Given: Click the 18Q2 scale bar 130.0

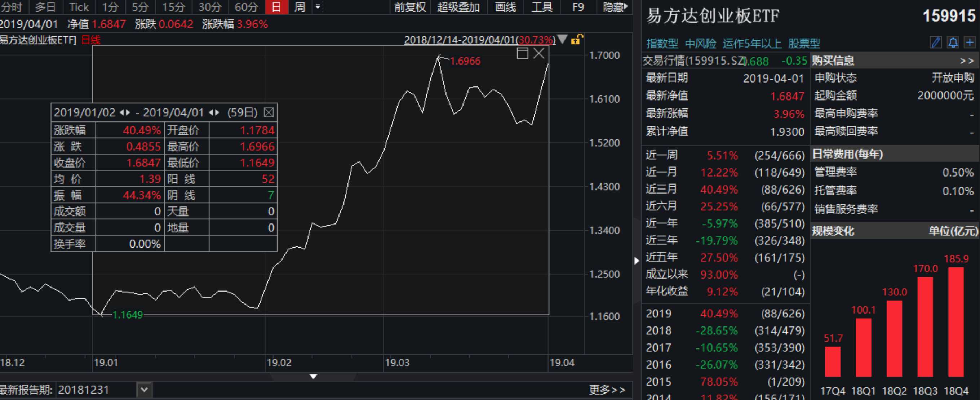Looking at the screenshot, I should (x=894, y=338).
